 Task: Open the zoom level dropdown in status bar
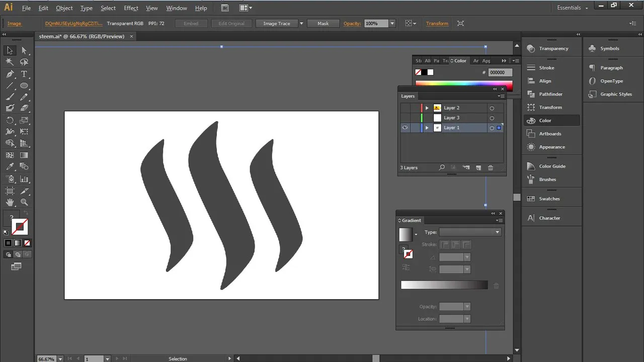(61, 358)
